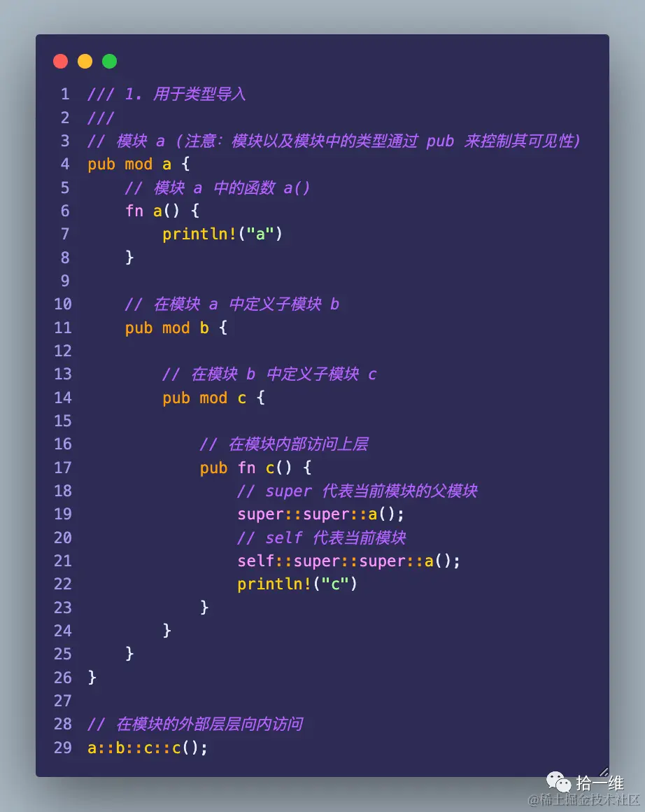Click the comment '// 在模块内部访问上层'
Screen dimensions: 645x812
[x=284, y=444]
